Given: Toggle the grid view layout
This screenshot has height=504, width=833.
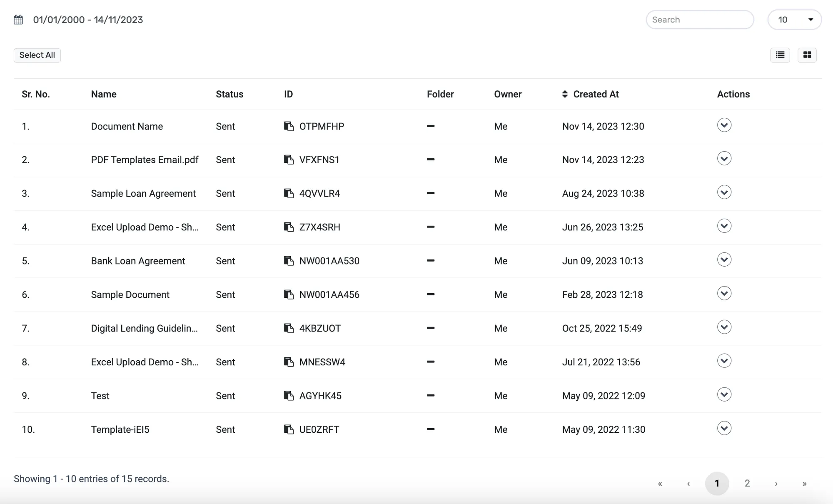Looking at the screenshot, I should [x=807, y=55].
